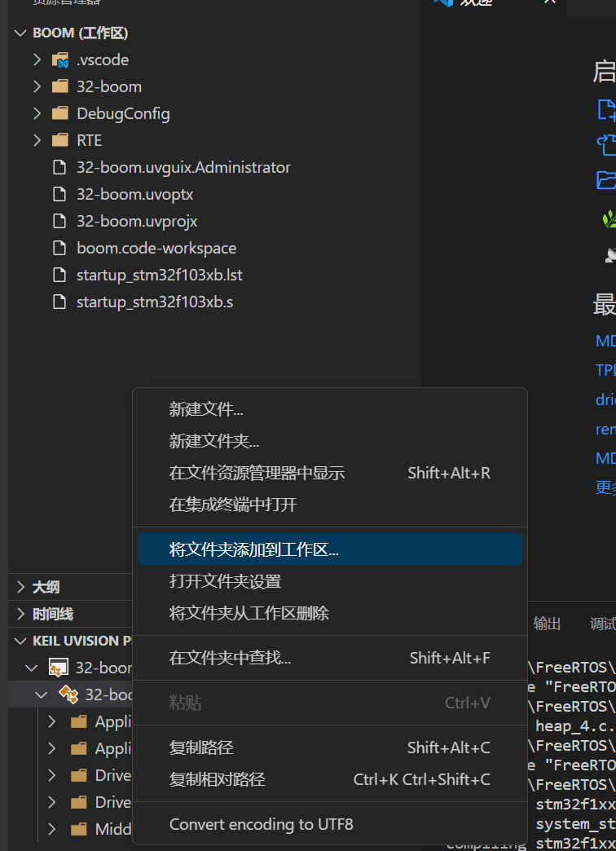Click the RTE folder icon
This screenshot has width=616, height=851.
[60, 140]
